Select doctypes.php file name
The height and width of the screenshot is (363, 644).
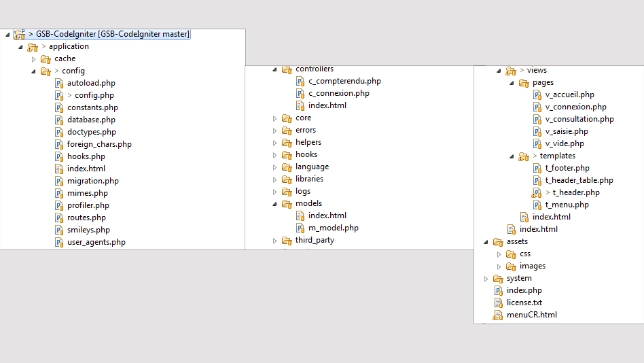point(92,132)
